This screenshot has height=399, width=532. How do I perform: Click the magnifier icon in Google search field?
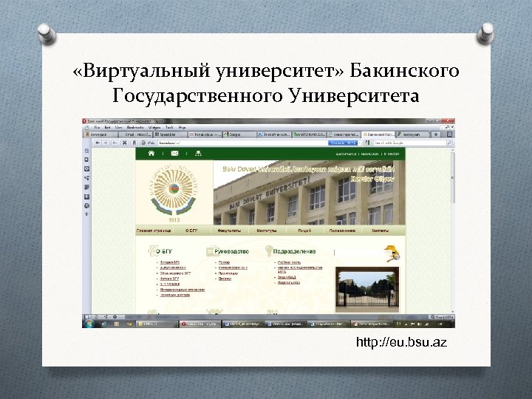click(449, 143)
